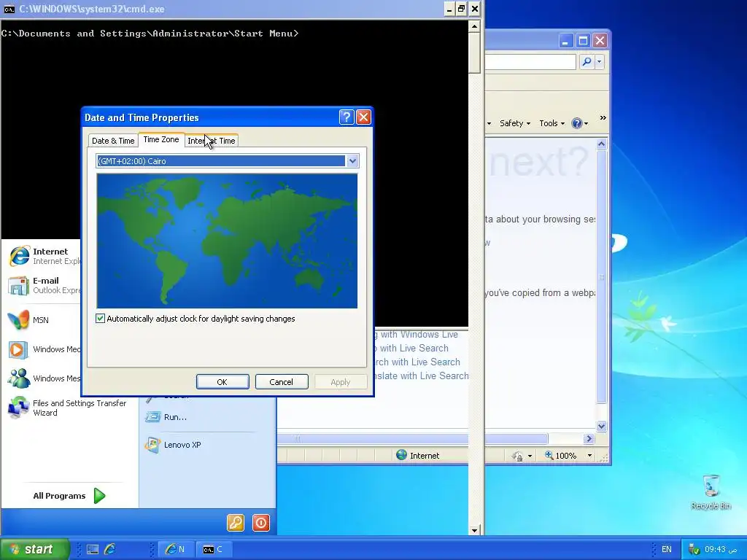Expand the IE toolbar chevron overflow
Image resolution: width=747 pixels, height=560 pixels.
pos(603,117)
